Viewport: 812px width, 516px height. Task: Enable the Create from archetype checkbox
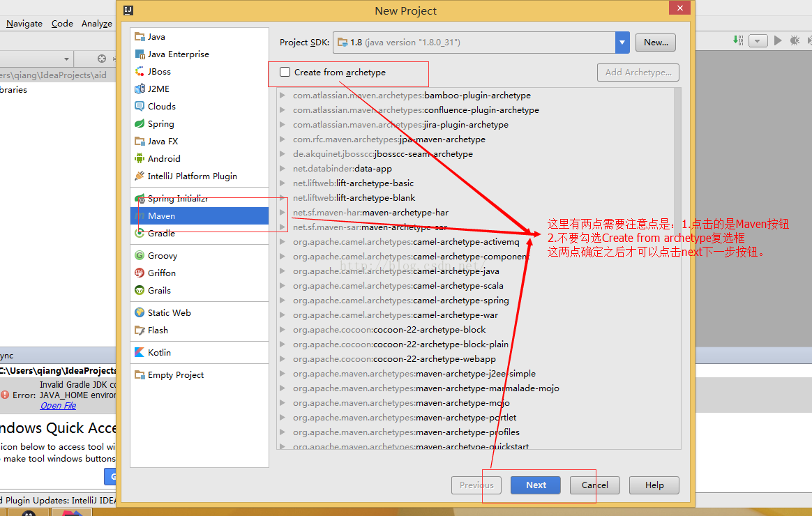(x=285, y=72)
